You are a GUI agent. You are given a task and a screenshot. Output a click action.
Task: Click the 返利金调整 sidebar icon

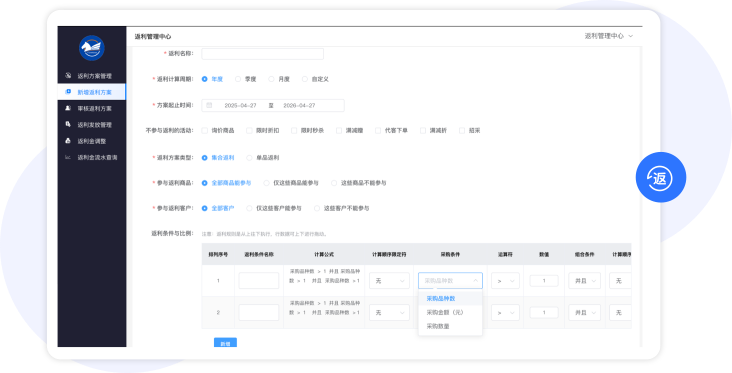(68, 141)
